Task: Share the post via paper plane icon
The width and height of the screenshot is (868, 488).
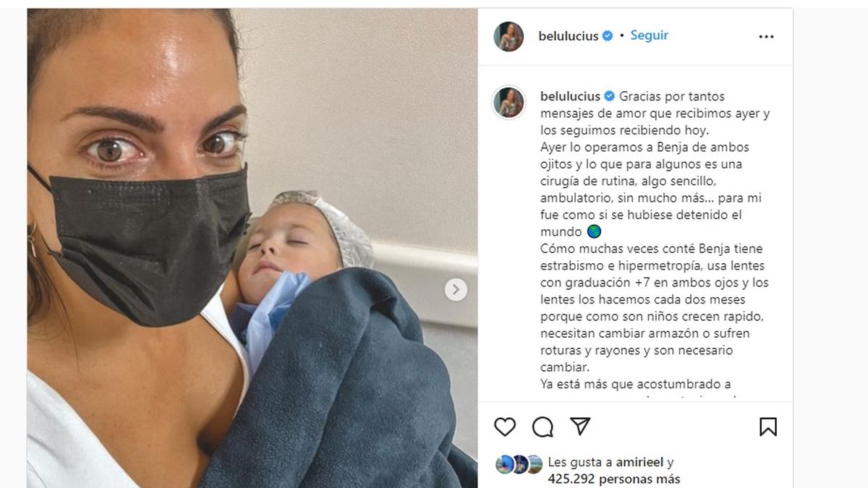Action: 580,427
